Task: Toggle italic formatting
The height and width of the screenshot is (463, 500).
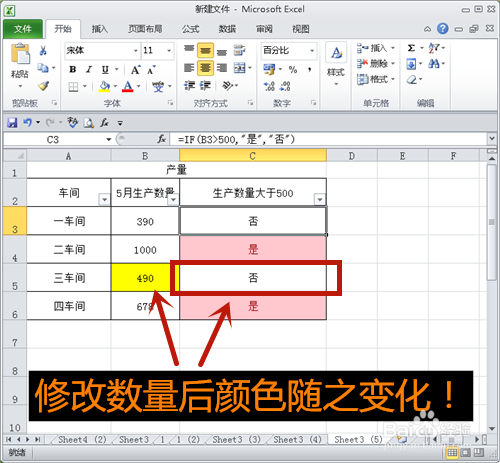Action: tap(89, 70)
